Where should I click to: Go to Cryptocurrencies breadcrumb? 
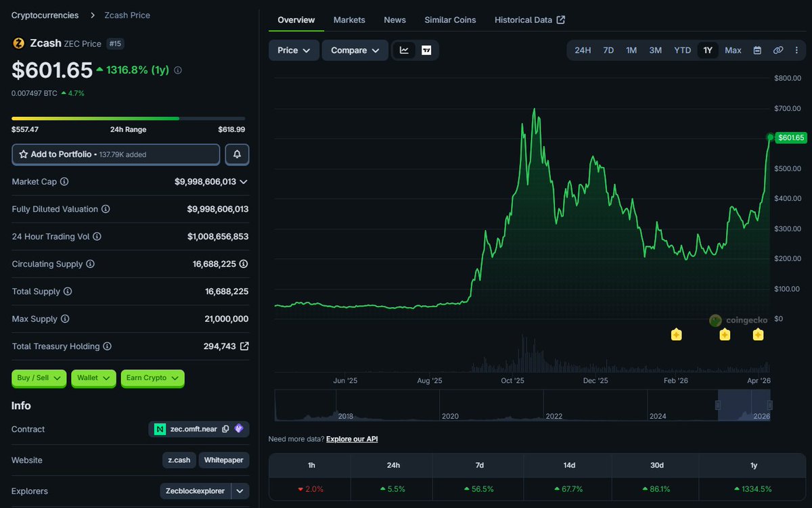[x=45, y=15]
